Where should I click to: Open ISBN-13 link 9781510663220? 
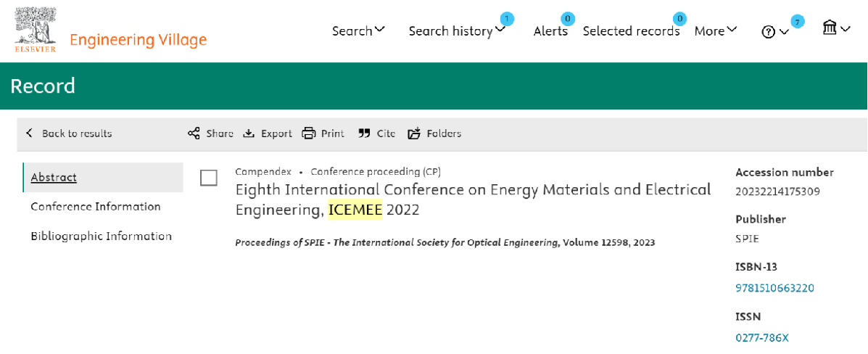coord(775,288)
